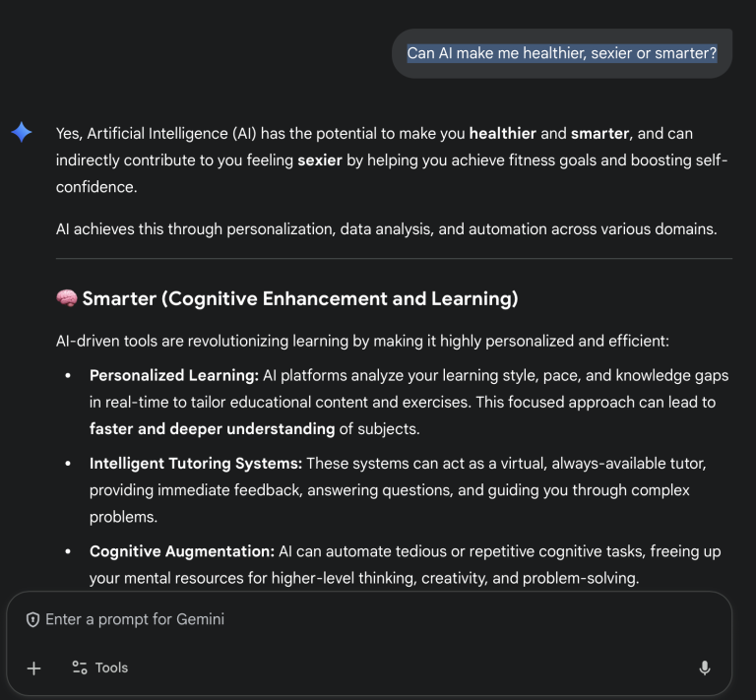The height and width of the screenshot is (700, 756).
Task: Click the plus icon to add files
Action: click(x=33, y=668)
